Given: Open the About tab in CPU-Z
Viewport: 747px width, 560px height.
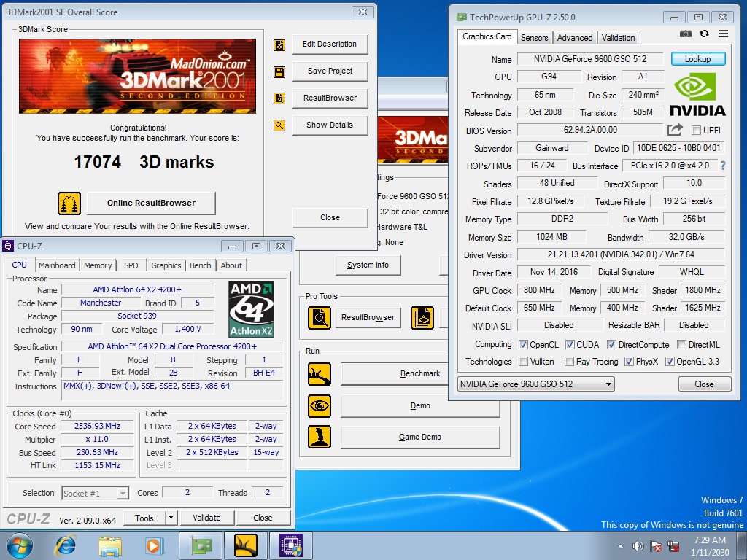Looking at the screenshot, I should tap(231, 265).
